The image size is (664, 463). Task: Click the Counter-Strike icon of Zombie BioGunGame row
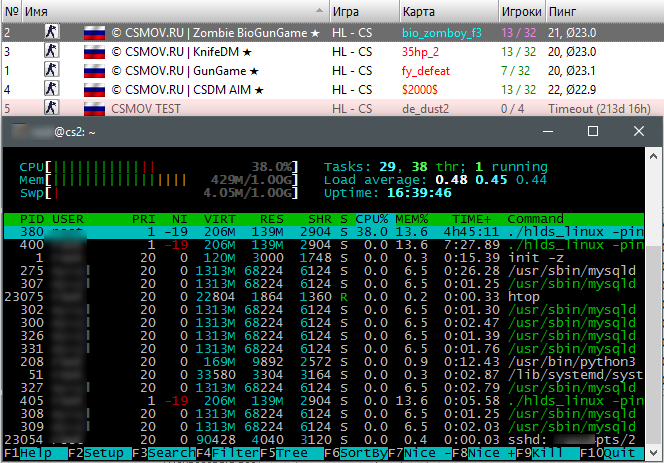pos(51,32)
